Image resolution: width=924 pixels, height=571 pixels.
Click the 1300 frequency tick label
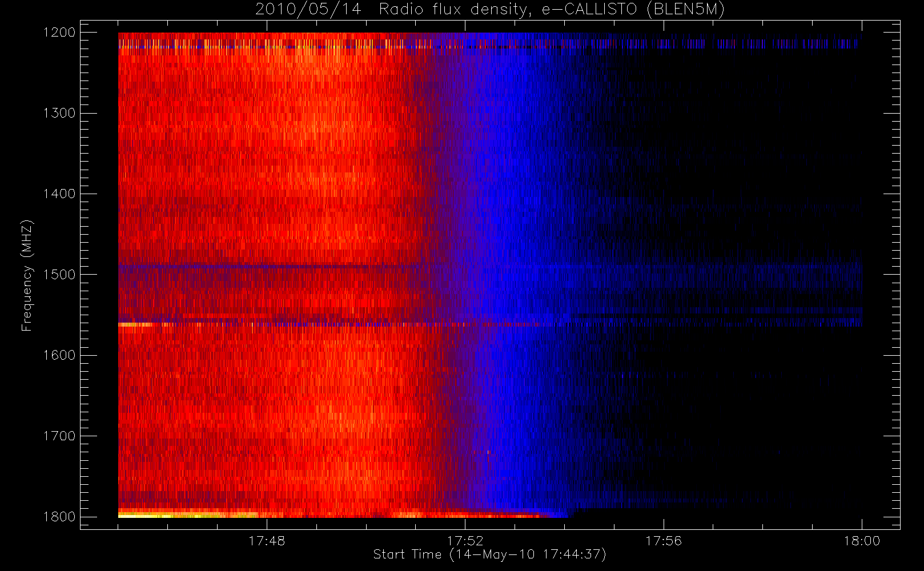[x=59, y=113]
